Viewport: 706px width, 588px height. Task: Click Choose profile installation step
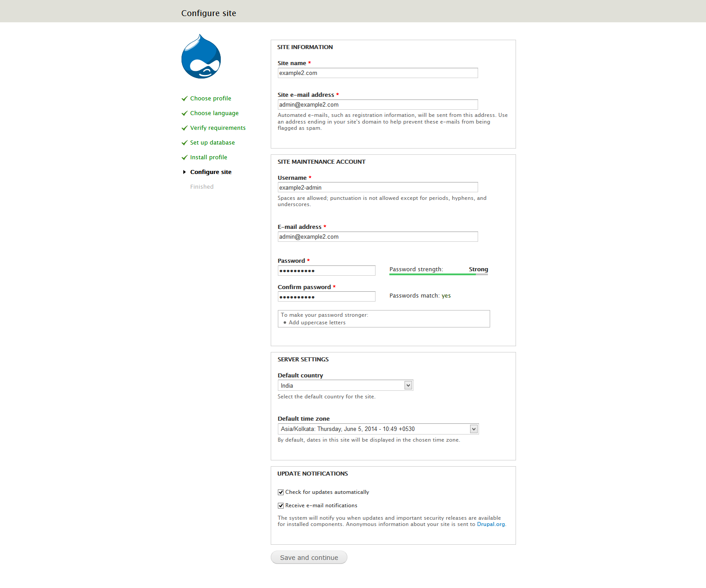tap(211, 99)
